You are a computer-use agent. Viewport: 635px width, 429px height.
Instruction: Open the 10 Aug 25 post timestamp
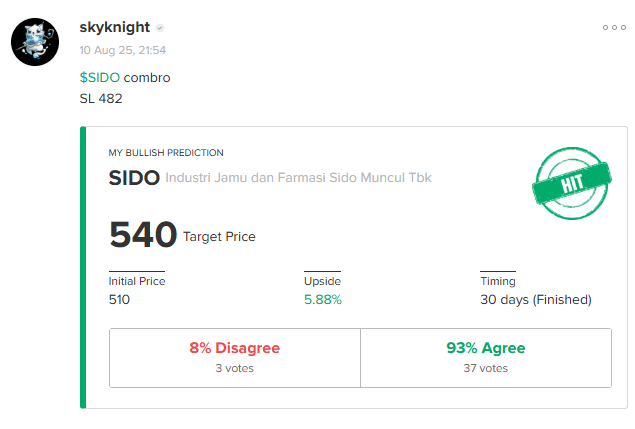click(x=123, y=50)
